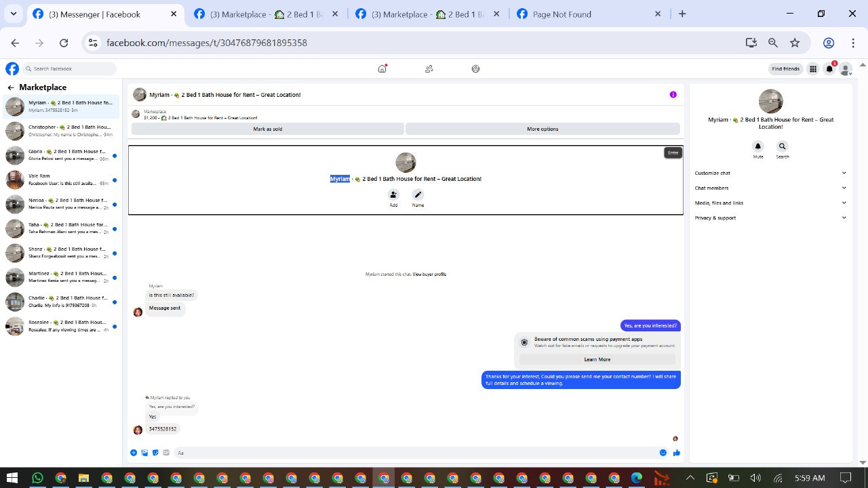The height and width of the screenshot is (488, 868).
Task: Click the Find friends button
Action: click(x=786, y=68)
